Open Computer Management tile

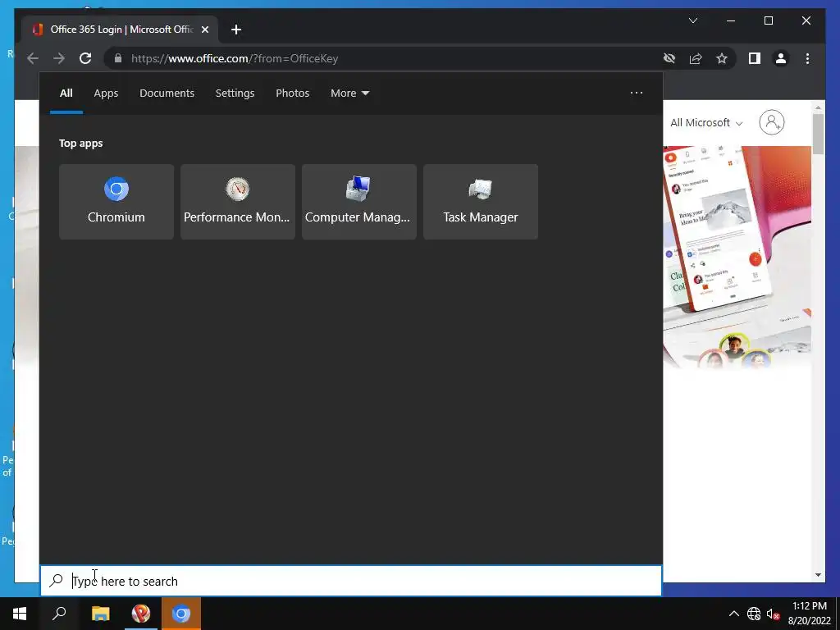[359, 202]
